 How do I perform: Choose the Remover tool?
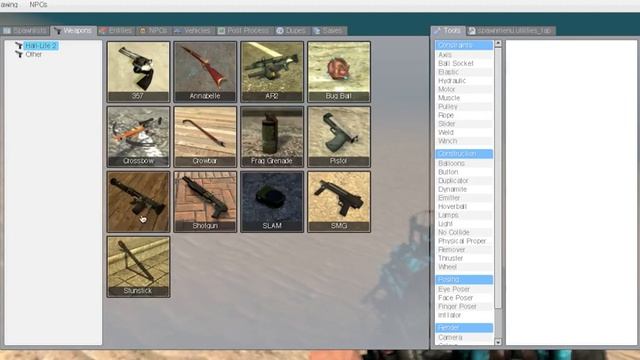pyautogui.click(x=464, y=249)
